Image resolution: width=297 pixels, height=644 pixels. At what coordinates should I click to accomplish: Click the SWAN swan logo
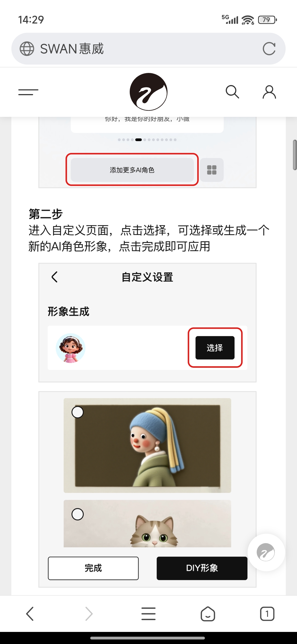pyautogui.click(x=148, y=92)
